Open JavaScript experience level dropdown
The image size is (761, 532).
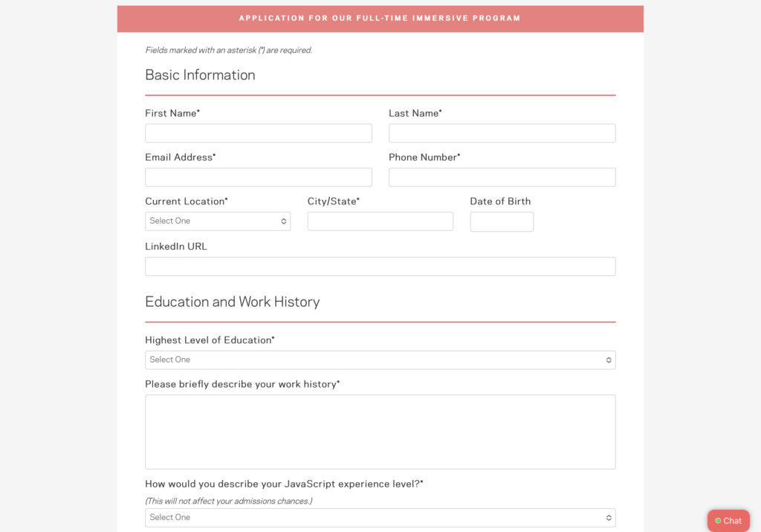[x=380, y=517]
